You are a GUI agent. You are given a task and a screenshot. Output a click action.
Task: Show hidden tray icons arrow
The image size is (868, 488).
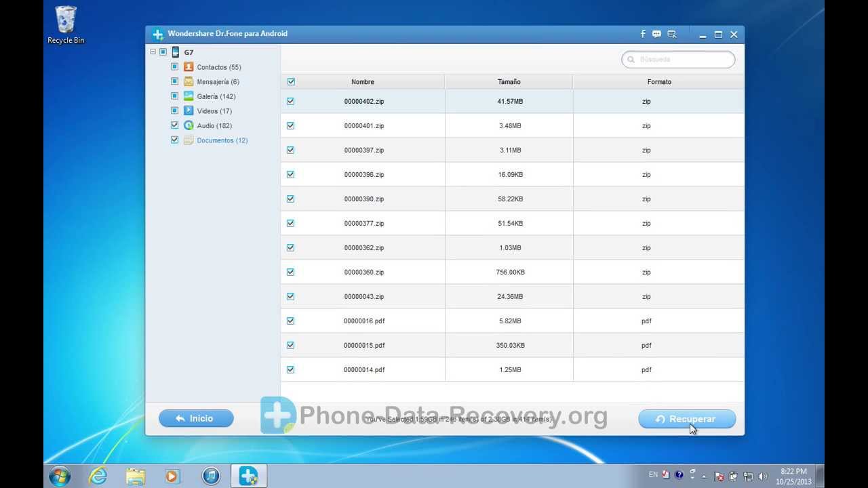click(x=705, y=476)
